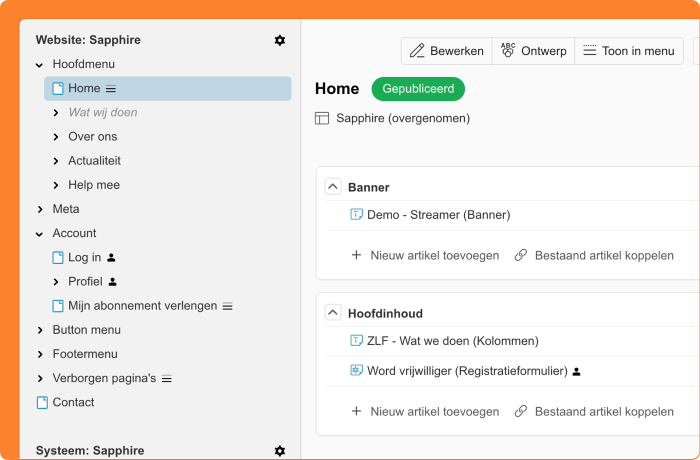
Task: Open the Ontwerp view
Action: 533,51
